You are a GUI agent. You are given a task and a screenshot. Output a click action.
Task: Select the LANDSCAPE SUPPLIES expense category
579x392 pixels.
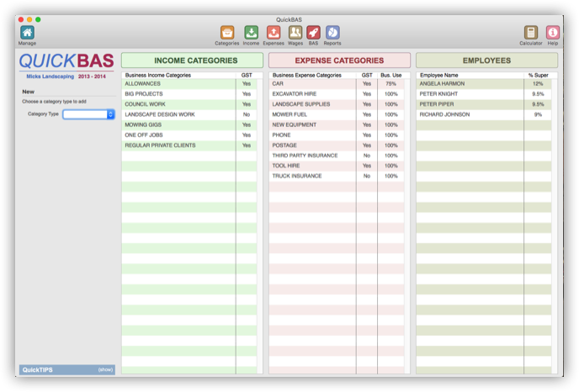(x=337, y=104)
